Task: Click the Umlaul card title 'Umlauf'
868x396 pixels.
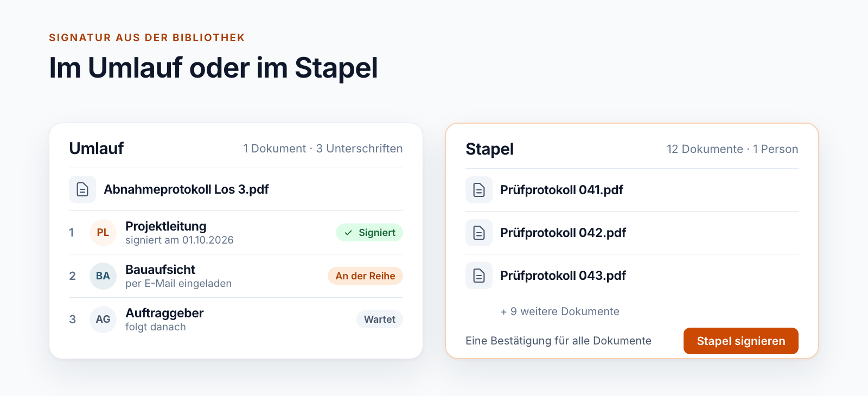Action: click(97, 148)
